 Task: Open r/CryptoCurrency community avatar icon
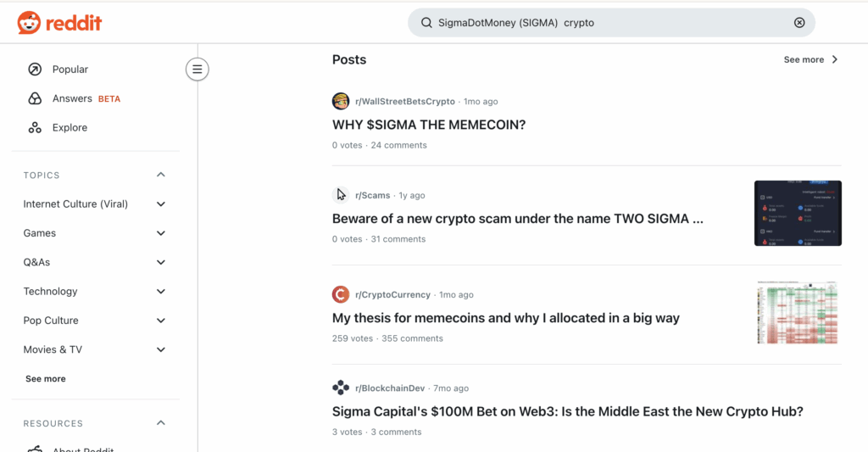click(341, 294)
